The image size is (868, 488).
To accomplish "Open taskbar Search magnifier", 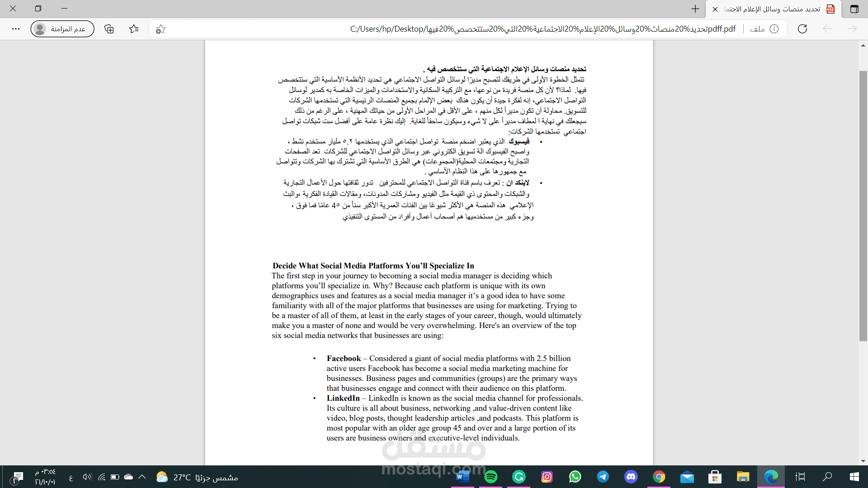I will click(827, 477).
